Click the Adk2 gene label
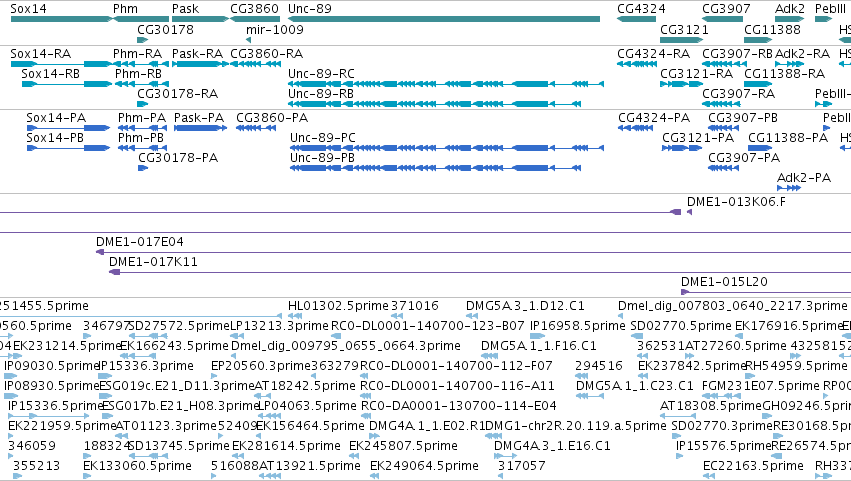Screen dimensions: 851x481 pyautogui.click(x=790, y=9)
